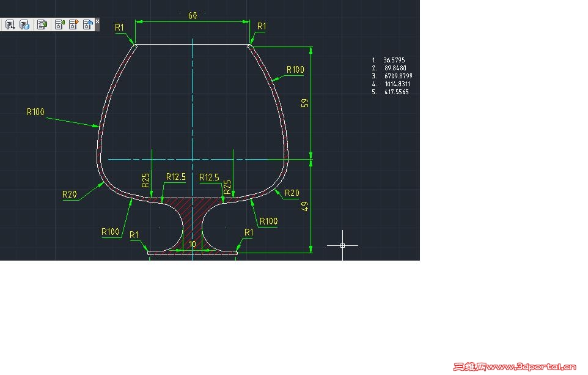Click the sheets icon with green arrow
Image resolution: width=588 pixels, height=375 pixels.
42,24
